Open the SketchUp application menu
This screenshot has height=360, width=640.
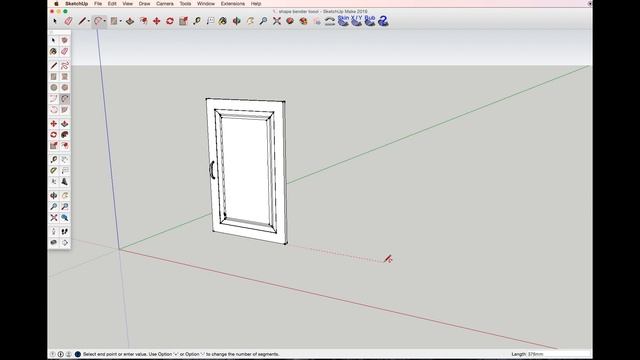click(77, 3)
